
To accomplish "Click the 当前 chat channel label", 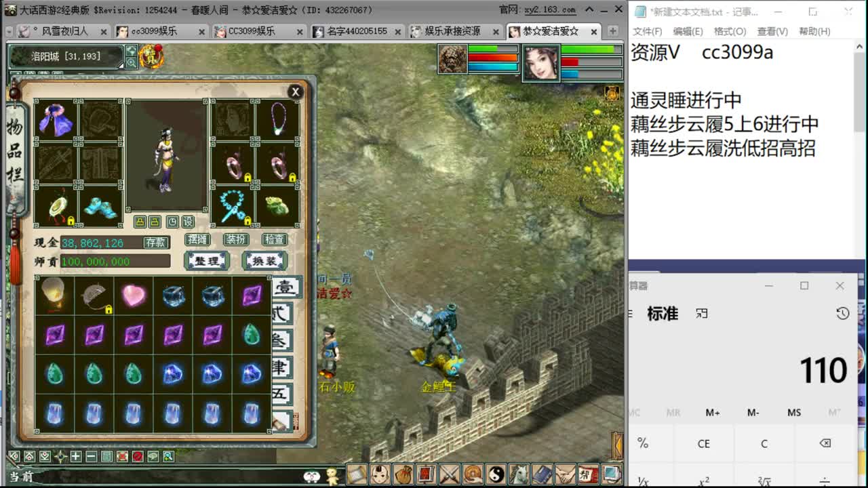I will (22, 476).
